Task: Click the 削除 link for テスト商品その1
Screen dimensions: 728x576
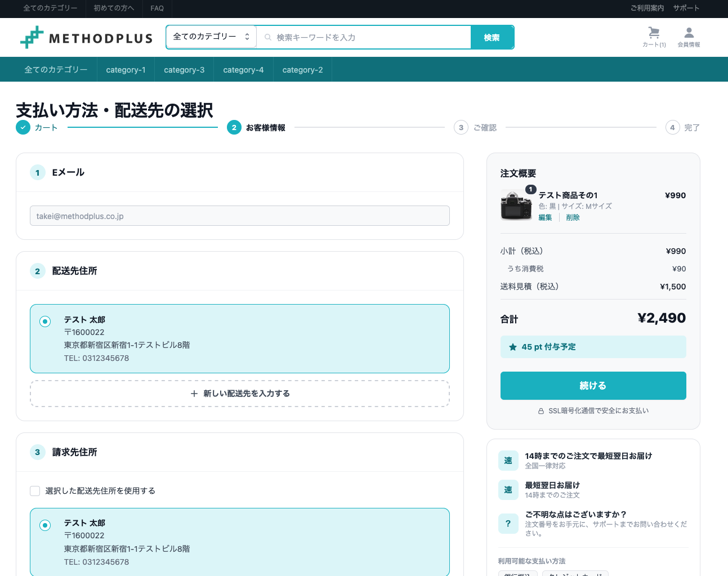Action: tap(573, 217)
